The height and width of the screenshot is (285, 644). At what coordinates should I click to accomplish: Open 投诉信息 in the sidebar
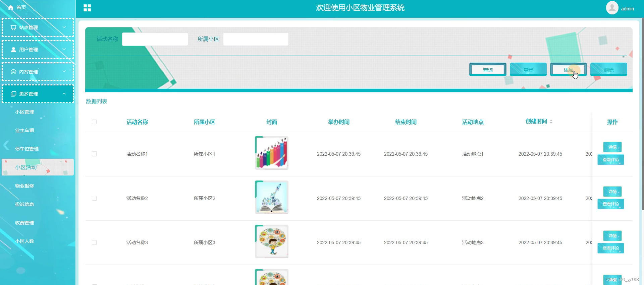[24, 204]
